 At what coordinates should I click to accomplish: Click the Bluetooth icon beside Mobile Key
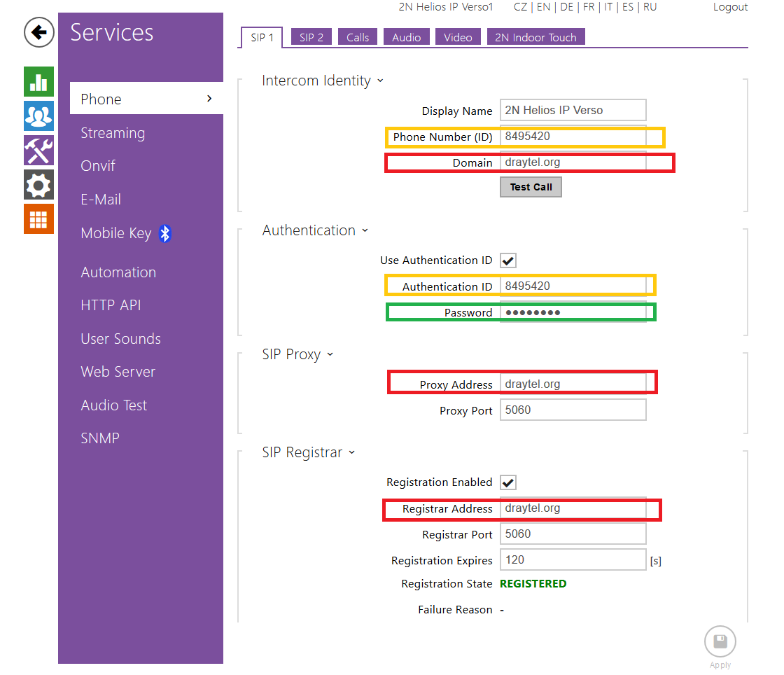(165, 234)
